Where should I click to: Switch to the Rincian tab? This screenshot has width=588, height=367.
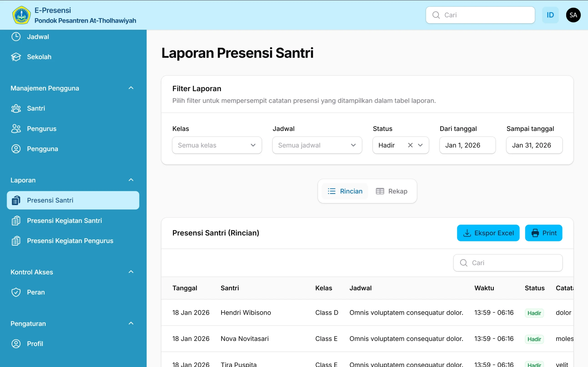tap(345, 191)
